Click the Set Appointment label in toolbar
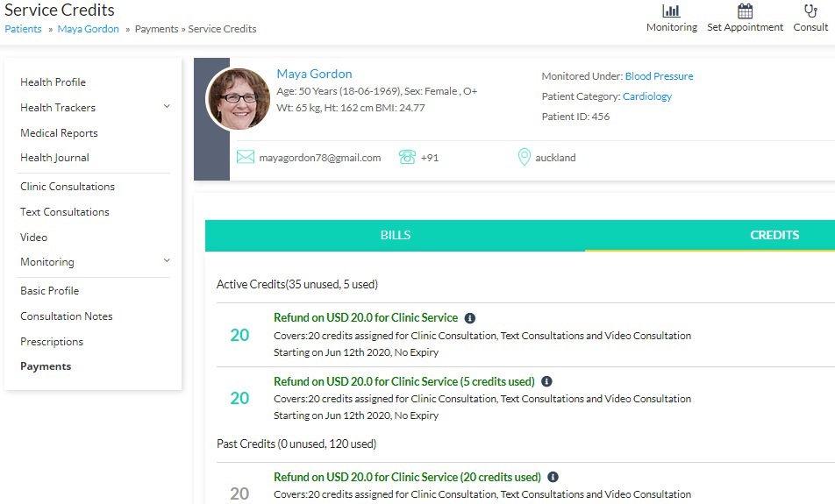Image resolution: width=835 pixels, height=504 pixels. (745, 27)
